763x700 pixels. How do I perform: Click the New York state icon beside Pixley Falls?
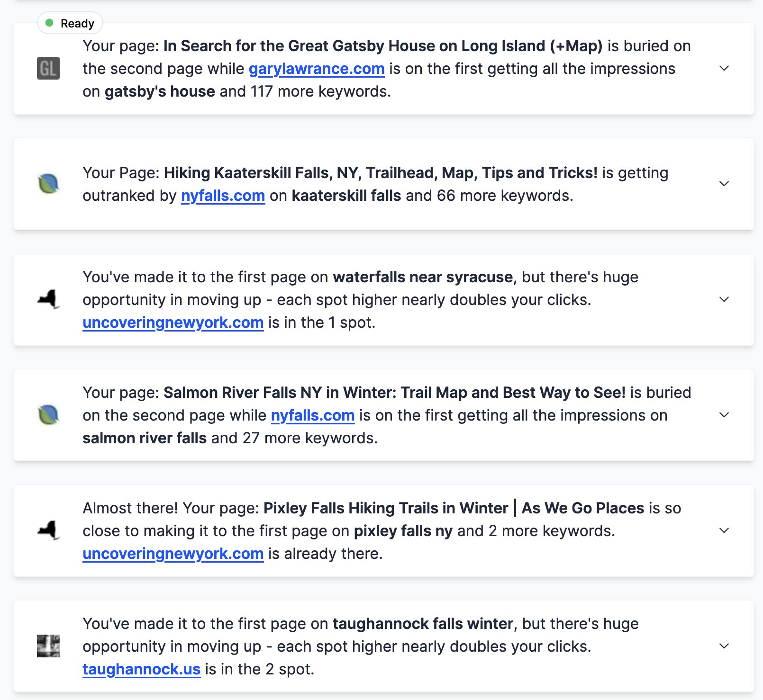click(x=48, y=530)
